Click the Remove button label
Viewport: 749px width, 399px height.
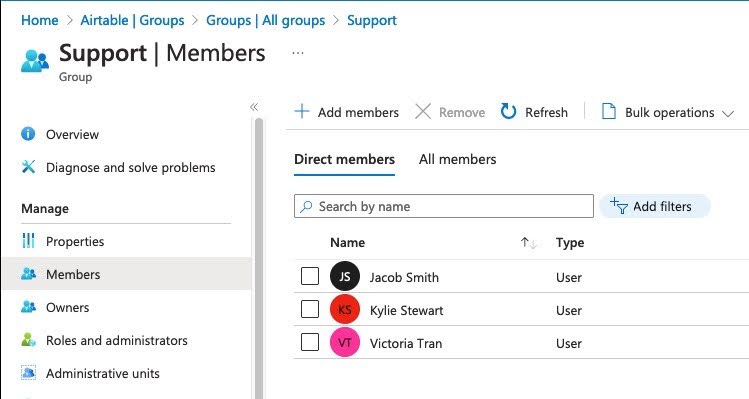tap(462, 112)
